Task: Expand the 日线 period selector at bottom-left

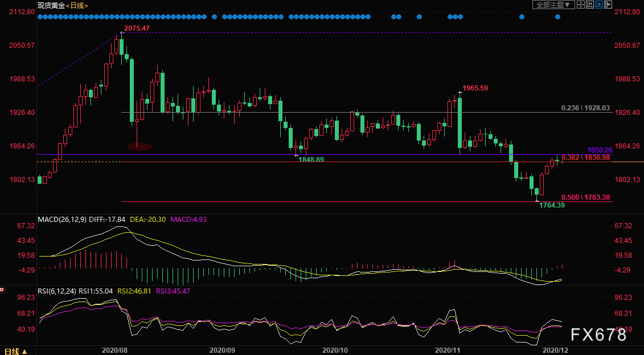Action: [14, 350]
